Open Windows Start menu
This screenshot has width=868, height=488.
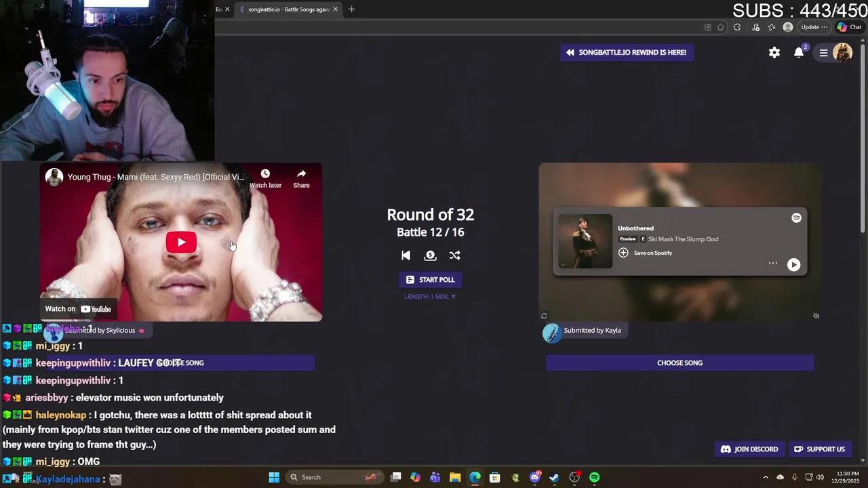(274, 477)
